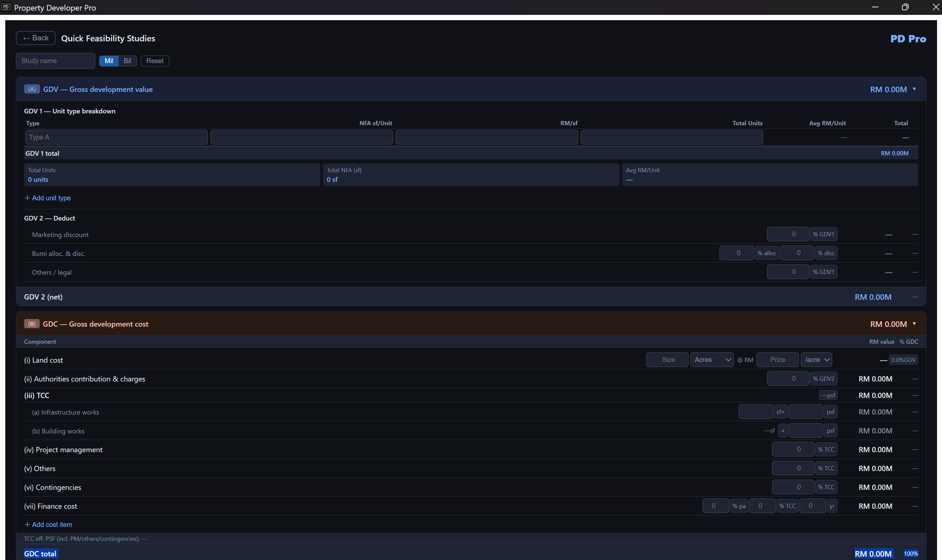Click Building works psf input

[805, 430]
